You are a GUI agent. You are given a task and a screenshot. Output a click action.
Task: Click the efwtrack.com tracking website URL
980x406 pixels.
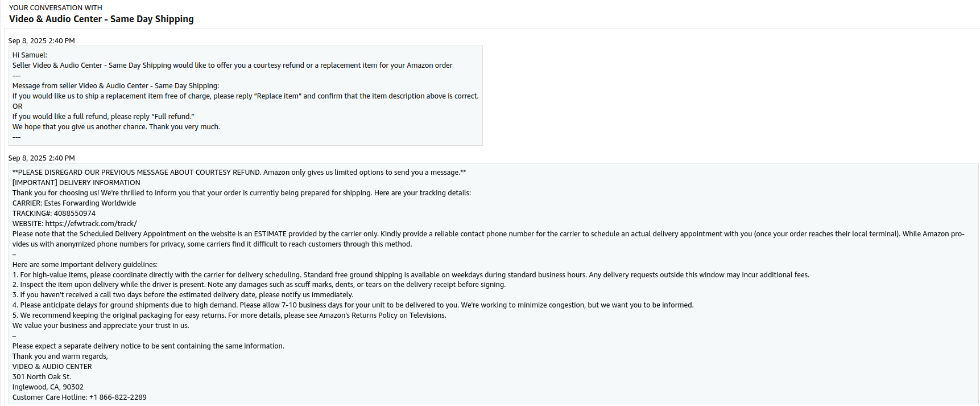coord(91,224)
